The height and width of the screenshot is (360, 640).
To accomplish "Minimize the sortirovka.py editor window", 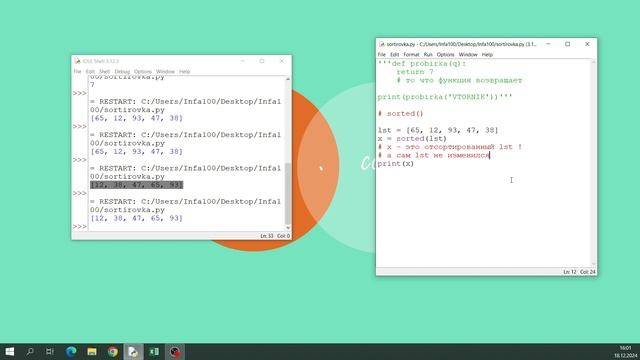I will tap(548, 44).
